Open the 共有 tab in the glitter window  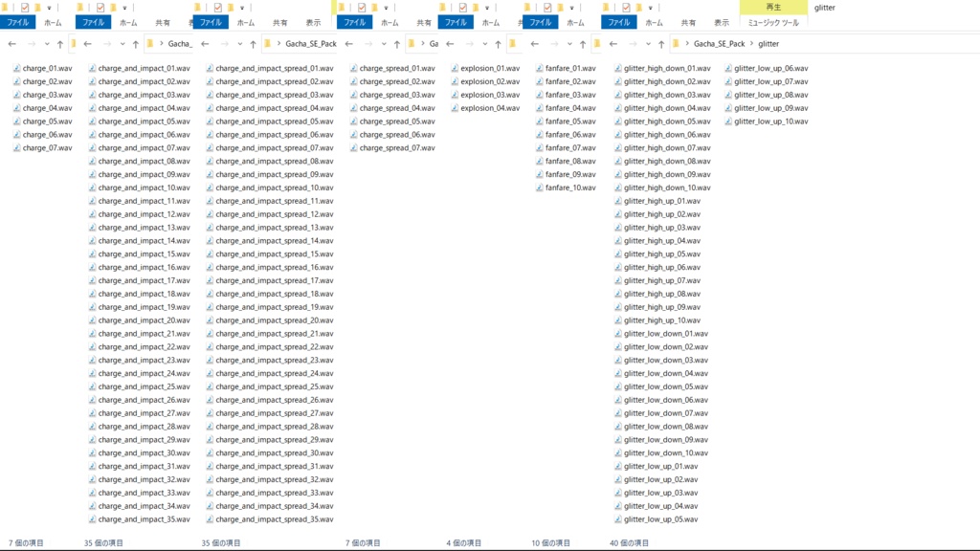point(688,23)
